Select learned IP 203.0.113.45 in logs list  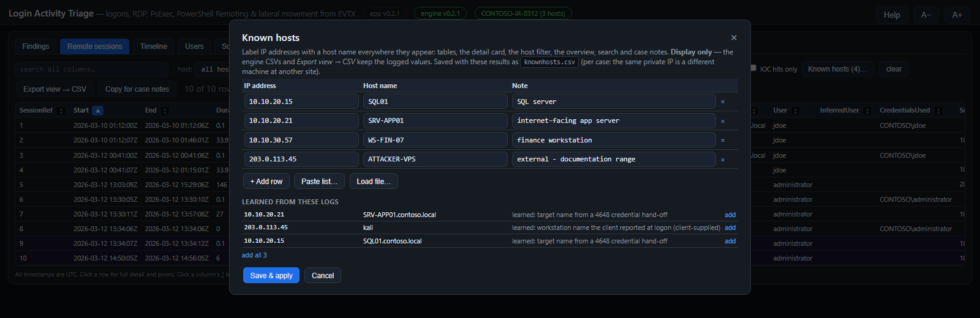(x=266, y=227)
